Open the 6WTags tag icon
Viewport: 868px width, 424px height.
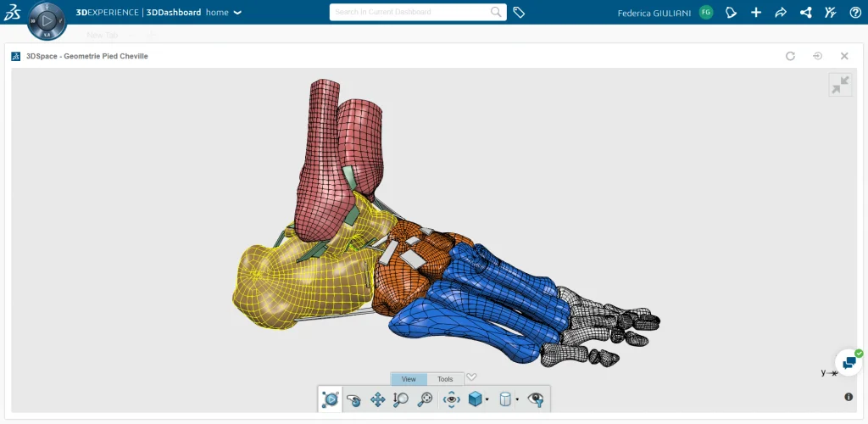519,13
